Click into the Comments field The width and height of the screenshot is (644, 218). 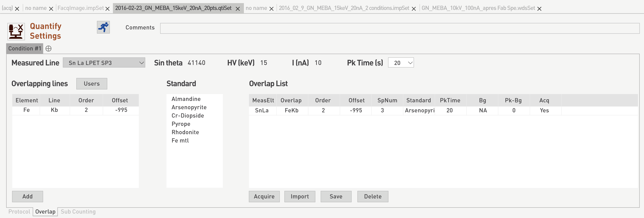coord(400,28)
